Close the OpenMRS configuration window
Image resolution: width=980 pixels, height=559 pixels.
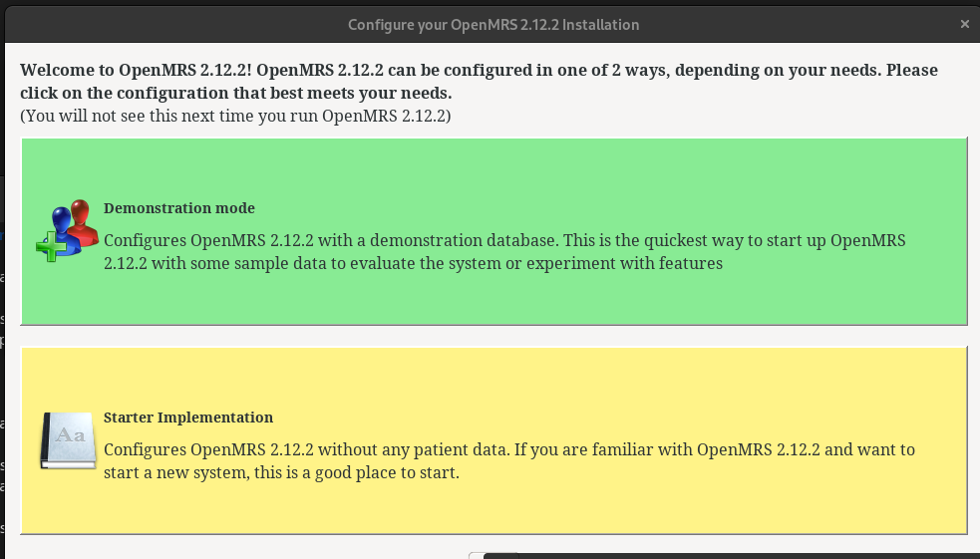pyautogui.click(x=964, y=24)
